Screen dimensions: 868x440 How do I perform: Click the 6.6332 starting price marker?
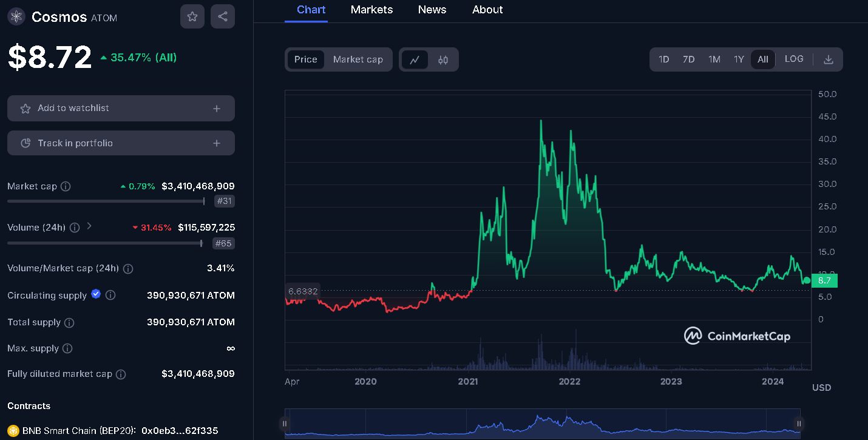(303, 291)
